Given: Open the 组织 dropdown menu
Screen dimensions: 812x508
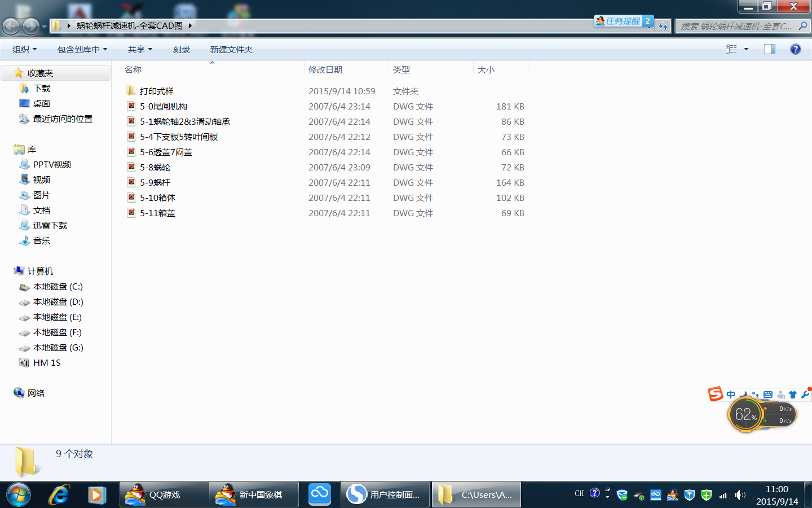Looking at the screenshot, I should click(x=25, y=50).
